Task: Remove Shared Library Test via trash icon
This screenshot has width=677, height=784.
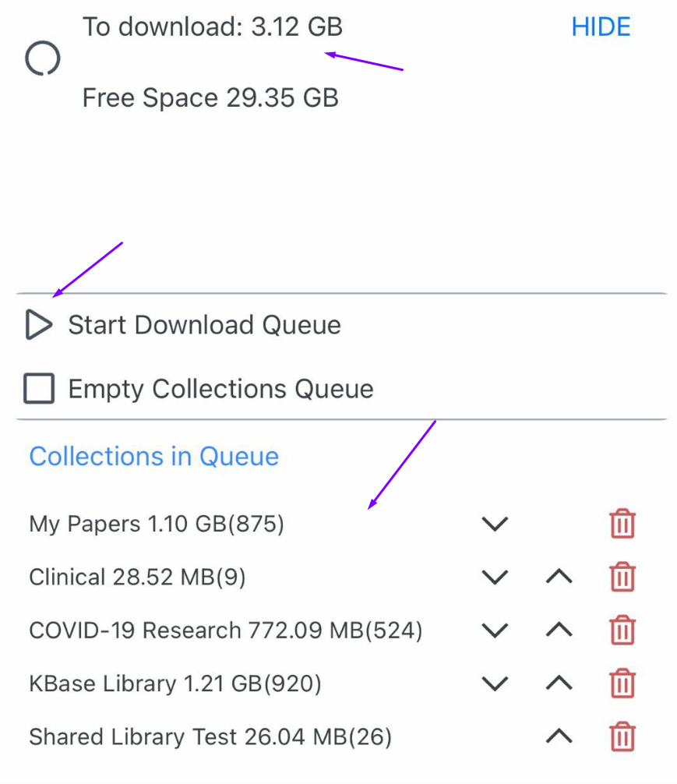Action: click(622, 736)
